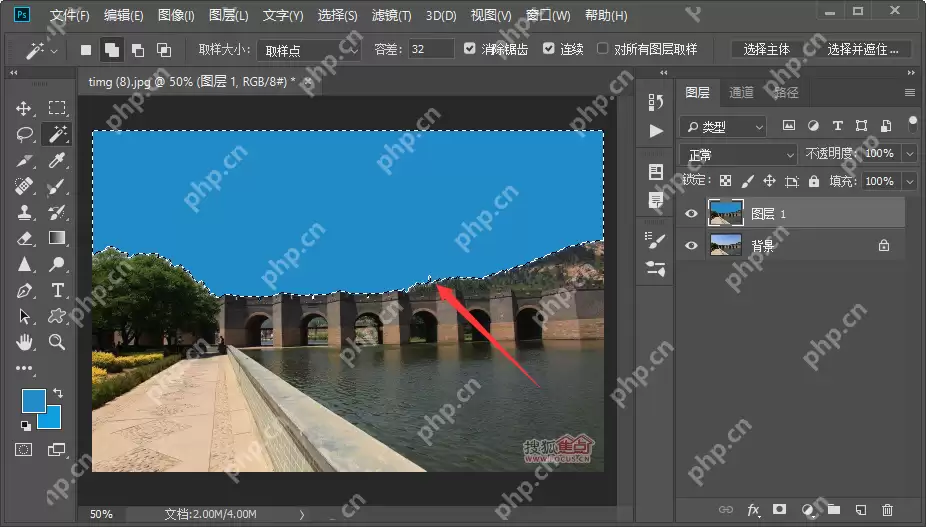Select the Horizontal Type tool
926x527 pixels.
tap(57, 290)
